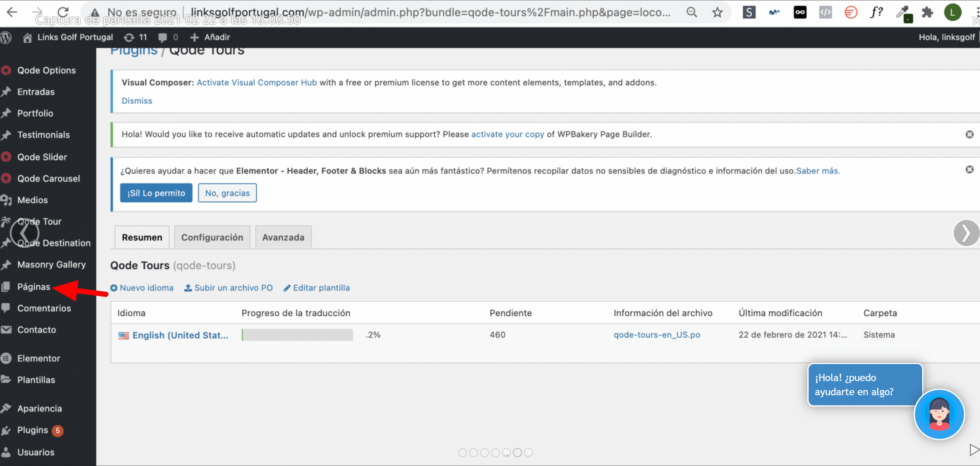Open the chat assistant avatar
Viewport: 980px width, 466px height.
[x=939, y=414]
